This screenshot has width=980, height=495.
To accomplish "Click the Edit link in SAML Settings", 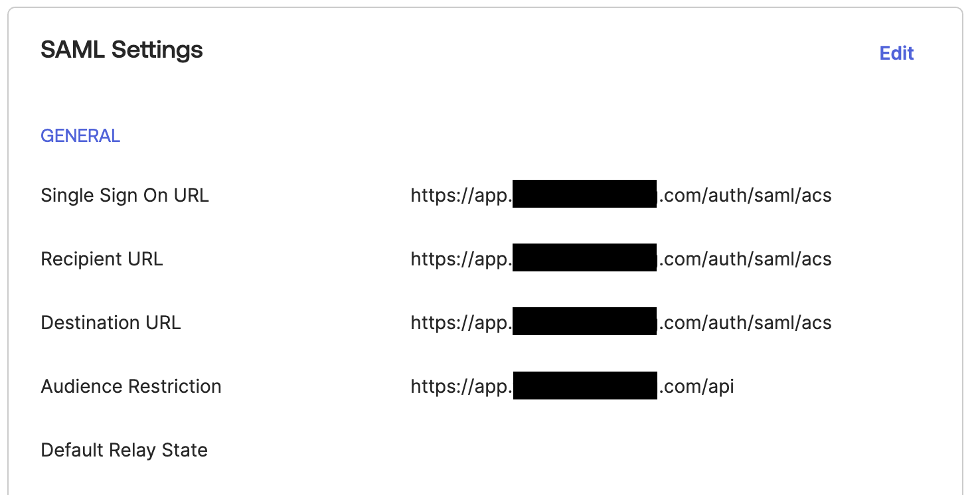I will coord(896,53).
